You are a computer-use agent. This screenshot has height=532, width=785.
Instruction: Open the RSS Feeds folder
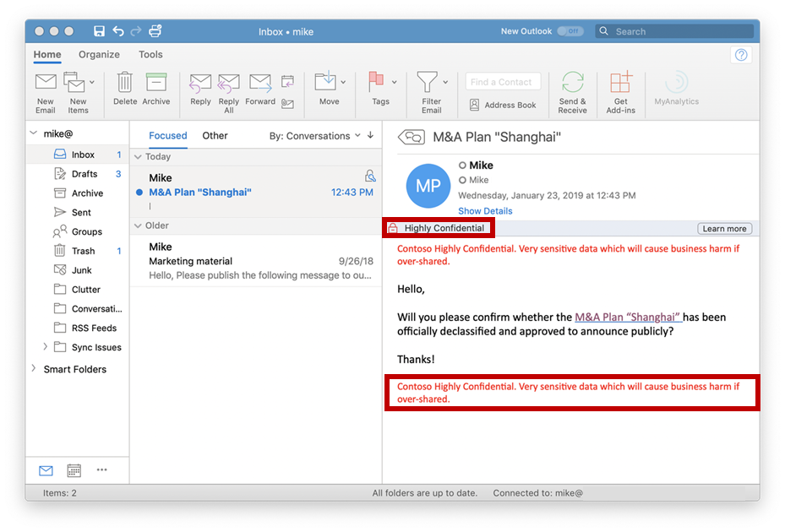(78, 328)
